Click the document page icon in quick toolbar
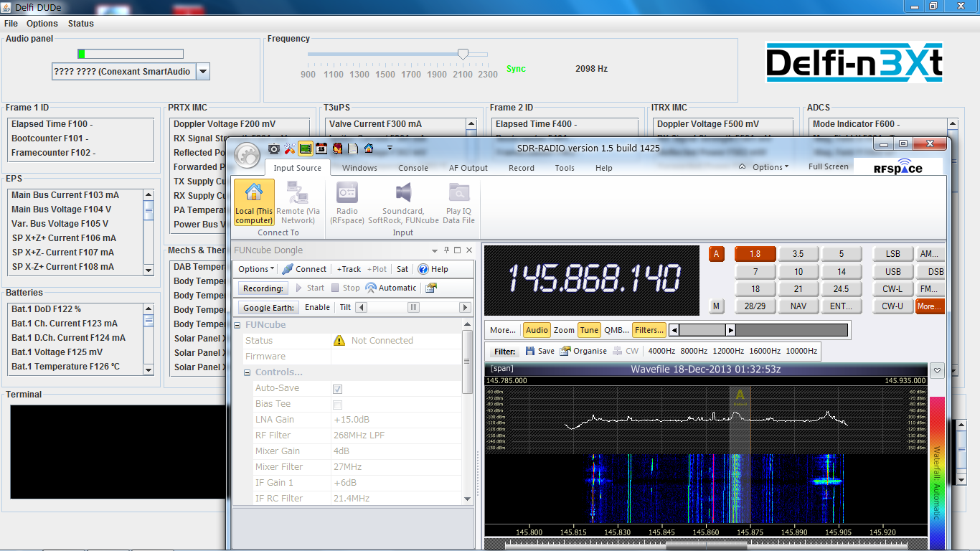Screen dimensions: 980x551 coord(353,149)
